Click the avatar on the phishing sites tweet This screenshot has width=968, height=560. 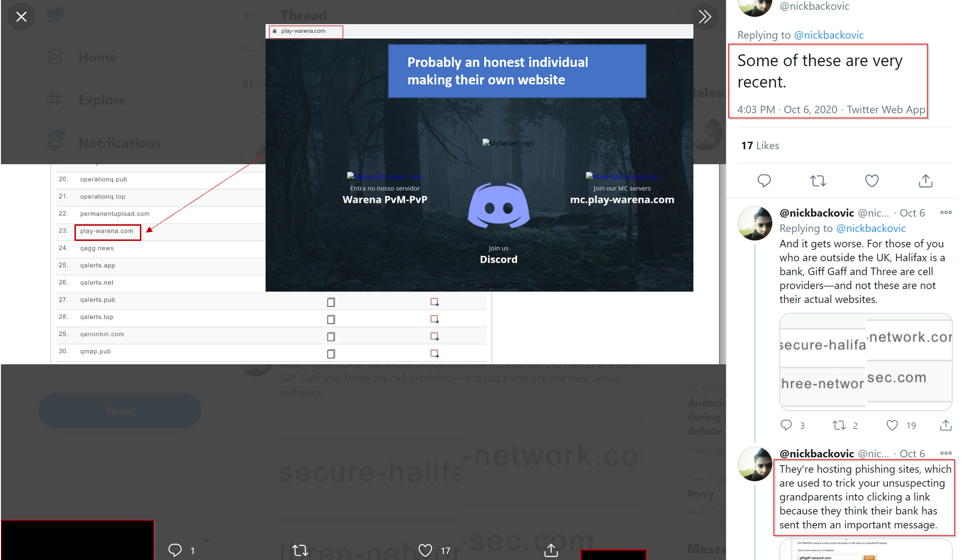755,464
